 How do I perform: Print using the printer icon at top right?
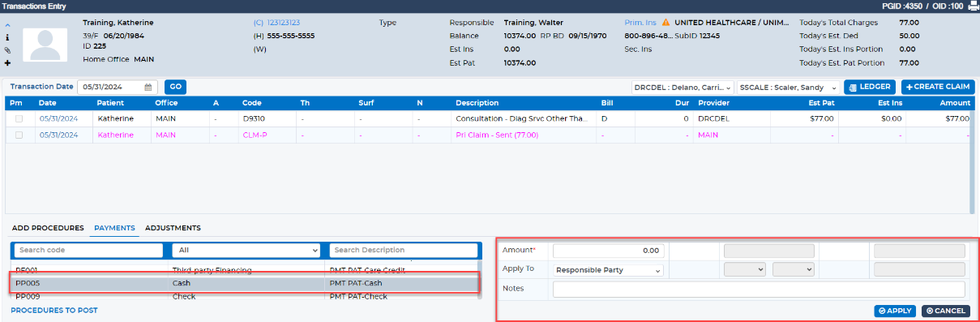[x=973, y=6]
